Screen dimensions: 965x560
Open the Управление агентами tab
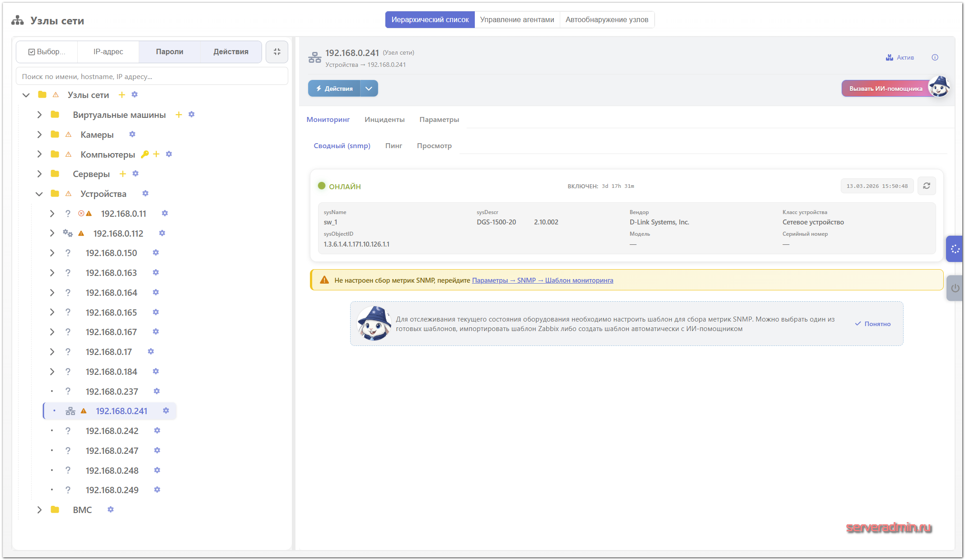coord(517,20)
